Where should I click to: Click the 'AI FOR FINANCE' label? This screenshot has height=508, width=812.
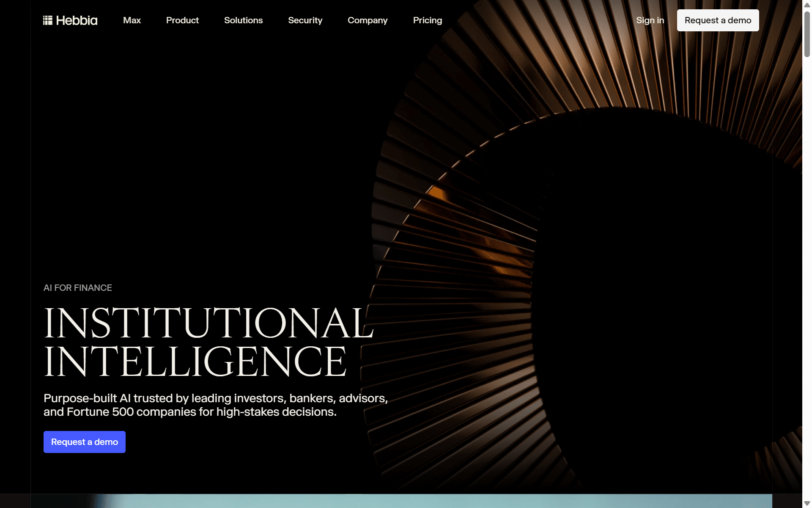pyautogui.click(x=78, y=288)
